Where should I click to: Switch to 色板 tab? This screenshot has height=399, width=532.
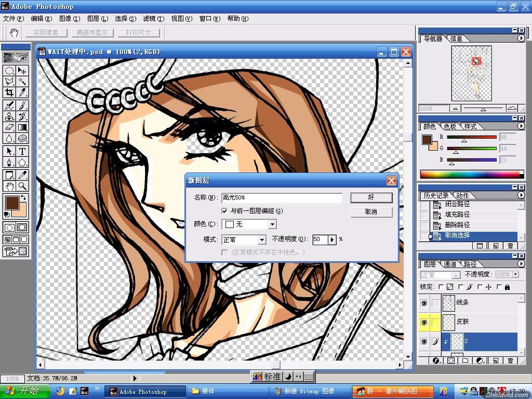point(450,126)
